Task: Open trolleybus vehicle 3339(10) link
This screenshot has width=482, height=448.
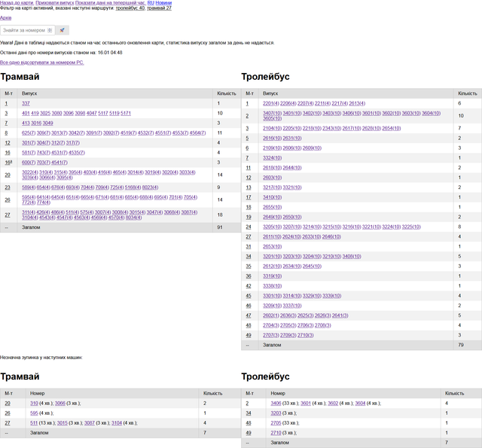Action: pyautogui.click(x=332, y=296)
